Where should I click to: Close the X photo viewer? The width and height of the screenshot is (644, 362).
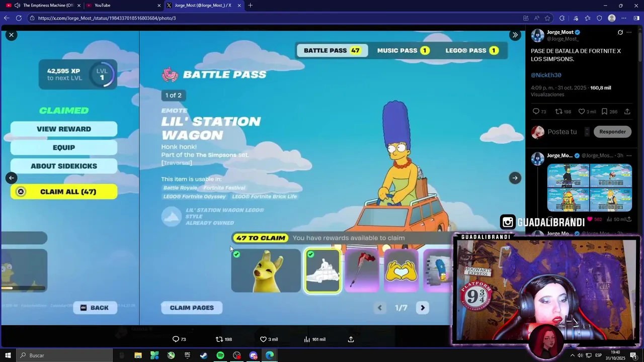[x=11, y=35]
